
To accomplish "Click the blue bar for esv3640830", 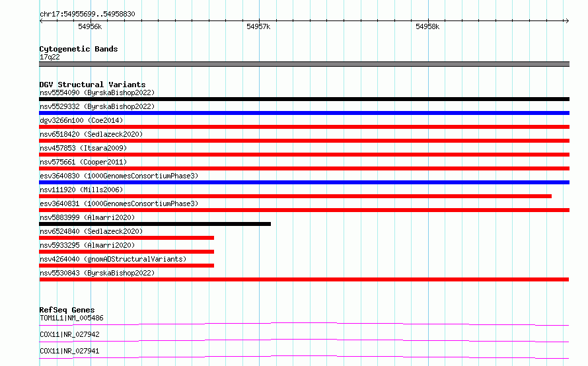I will click(x=304, y=182).
